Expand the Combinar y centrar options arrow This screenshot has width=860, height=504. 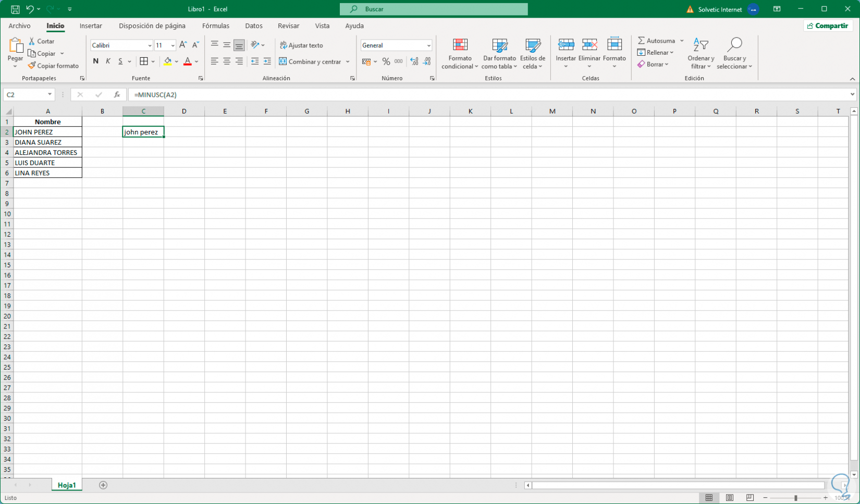pos(348,62)
